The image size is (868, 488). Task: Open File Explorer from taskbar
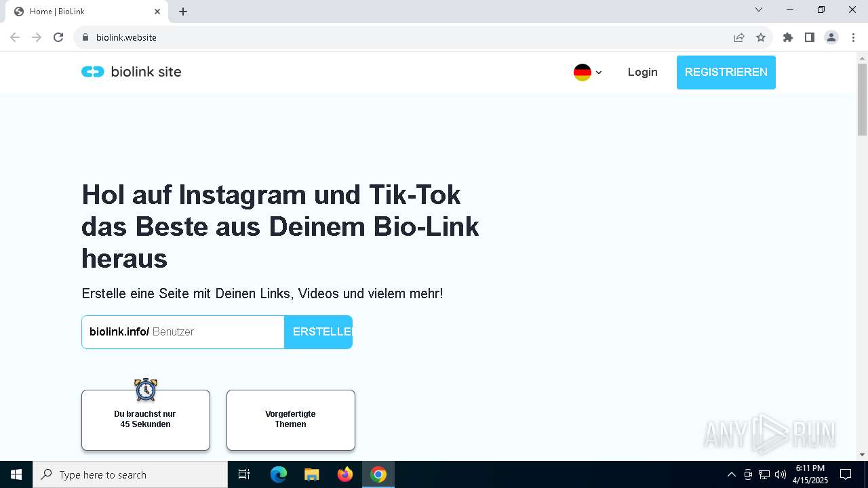coord(312,474)
